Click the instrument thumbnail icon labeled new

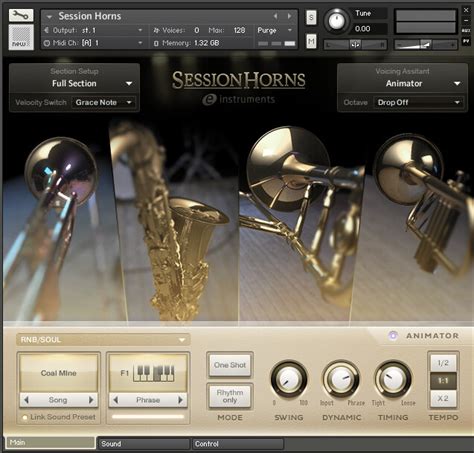(21, 37)
